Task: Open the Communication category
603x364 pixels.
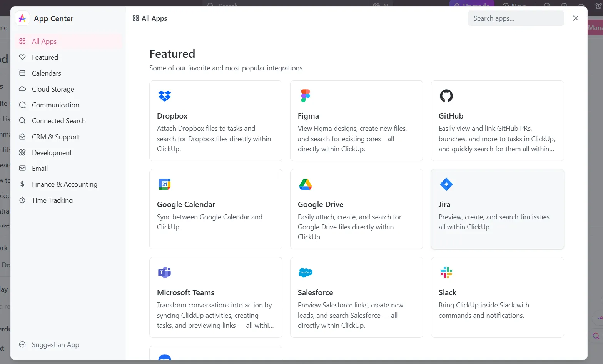Action: 68,105
